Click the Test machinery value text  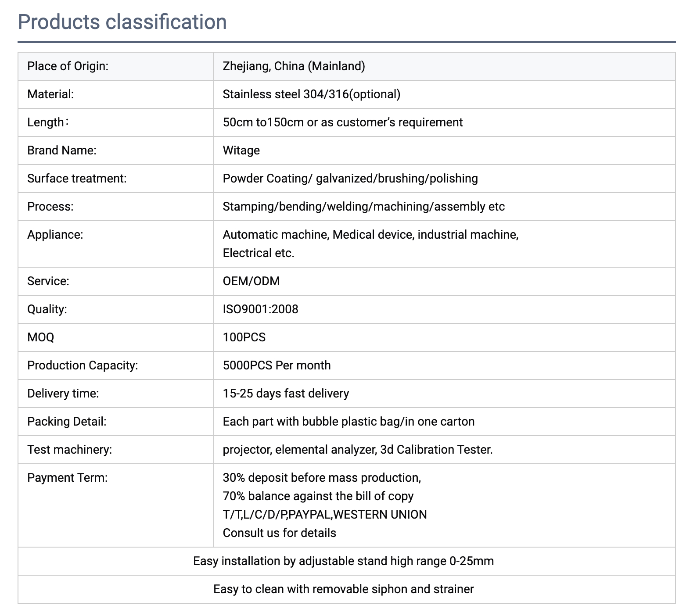pos(358,450)
